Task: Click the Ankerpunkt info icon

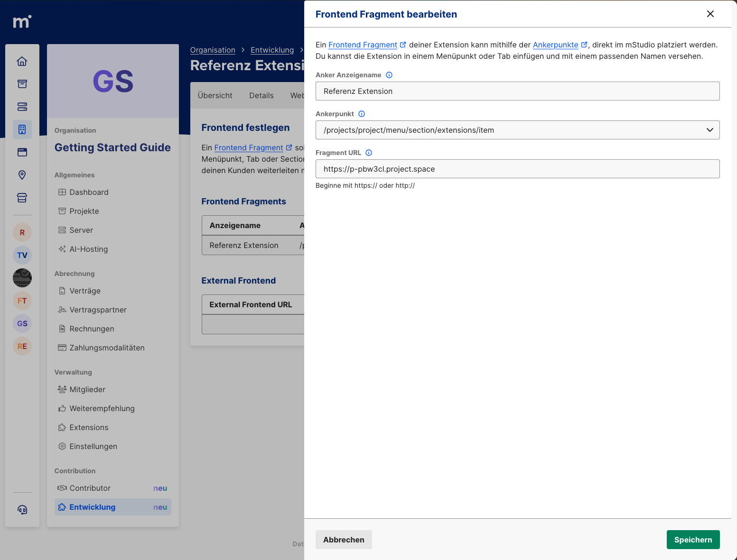Action: (361, 114)
